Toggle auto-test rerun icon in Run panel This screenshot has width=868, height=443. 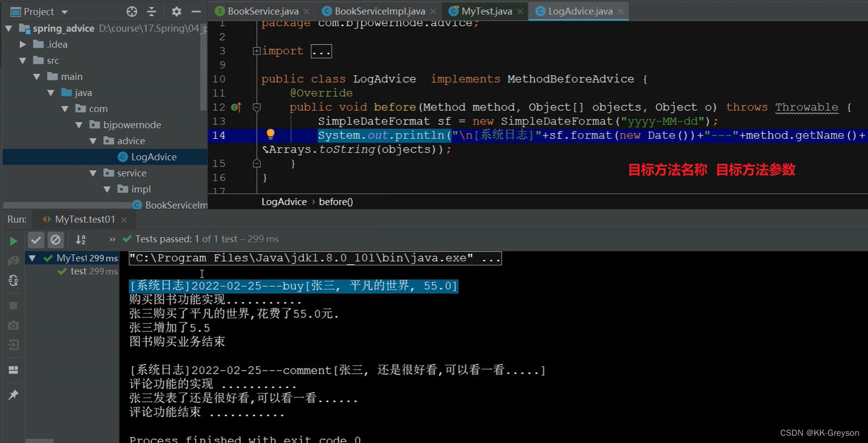(x=13, y=280)
